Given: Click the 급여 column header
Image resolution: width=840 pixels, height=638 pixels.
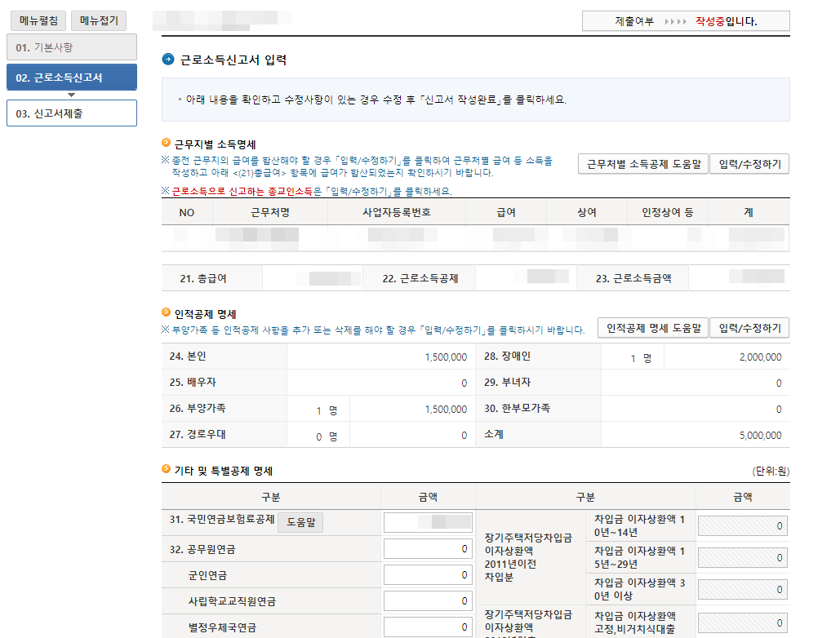Looking at the screenshot, I should click(x=506, y=212).
